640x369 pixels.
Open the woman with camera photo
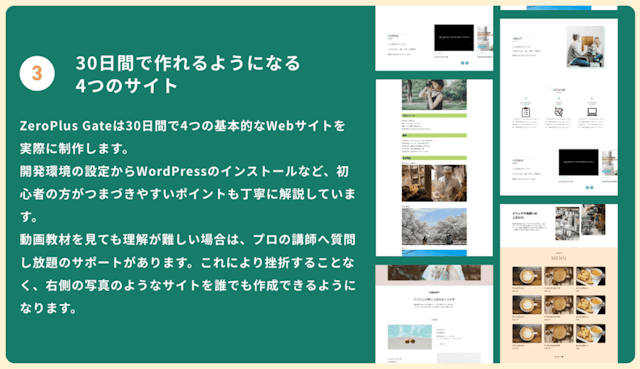point(434,94)
